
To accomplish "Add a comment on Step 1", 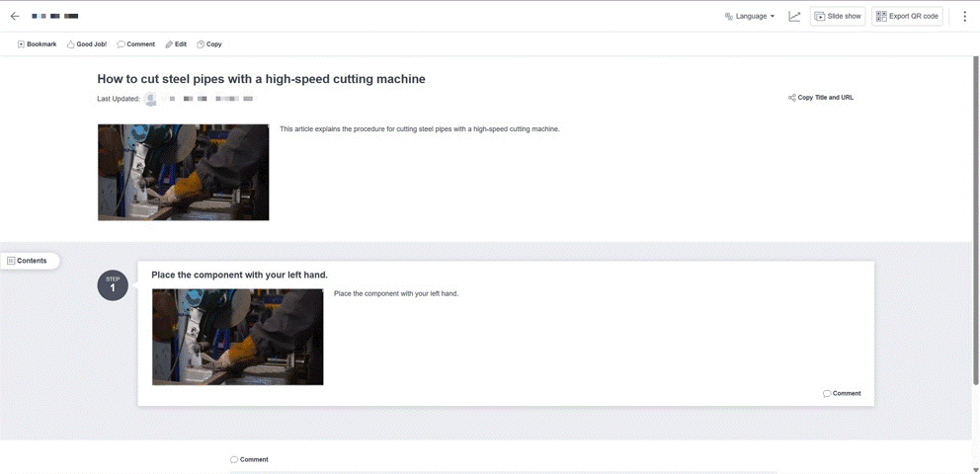I will point(842,393).
